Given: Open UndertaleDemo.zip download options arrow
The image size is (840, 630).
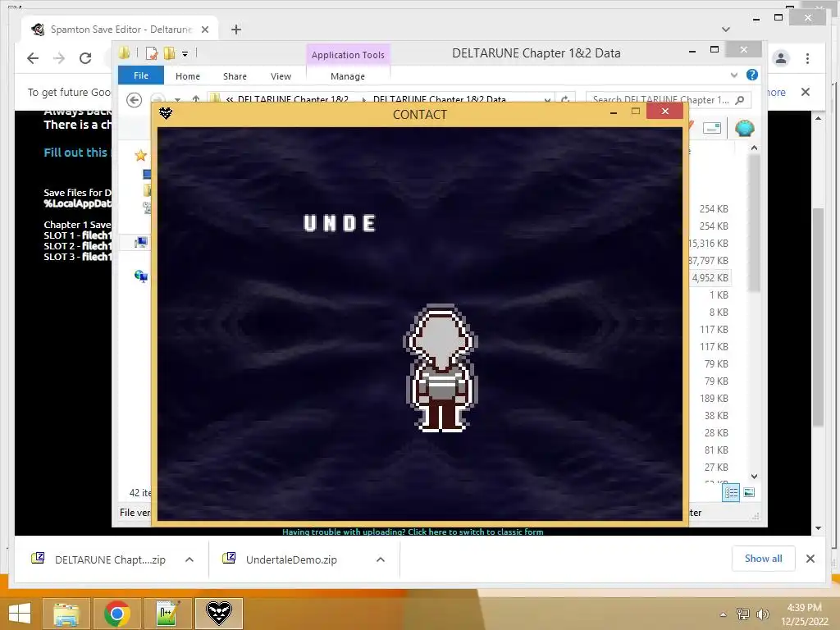Looking at the screenshot, I should [x=381, y=559].
